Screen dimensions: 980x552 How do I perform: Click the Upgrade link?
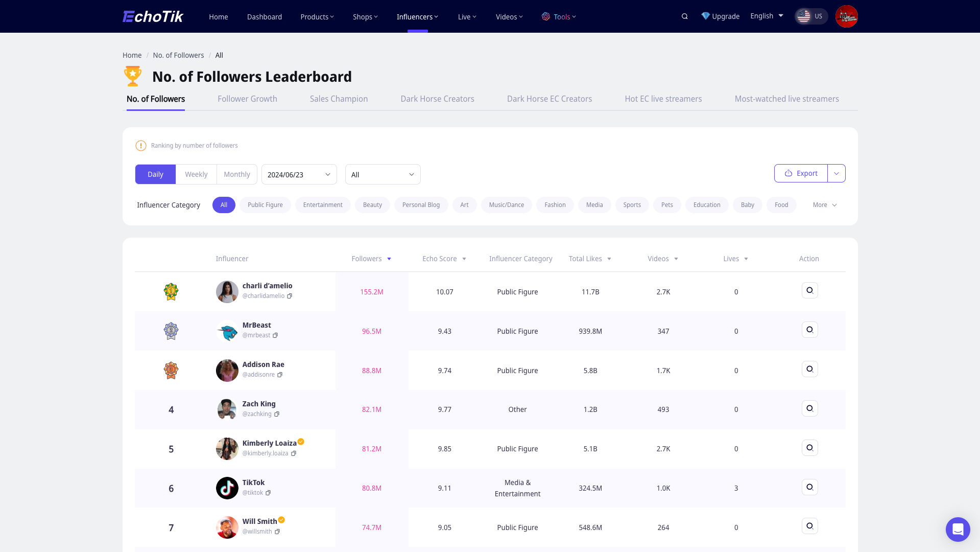click(x=720, y=16)
